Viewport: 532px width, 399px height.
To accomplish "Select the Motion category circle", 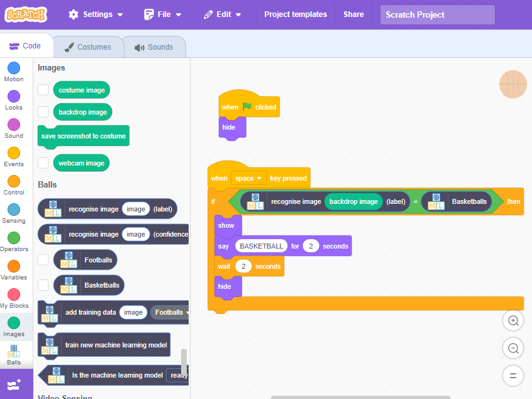I will (14, 68).
